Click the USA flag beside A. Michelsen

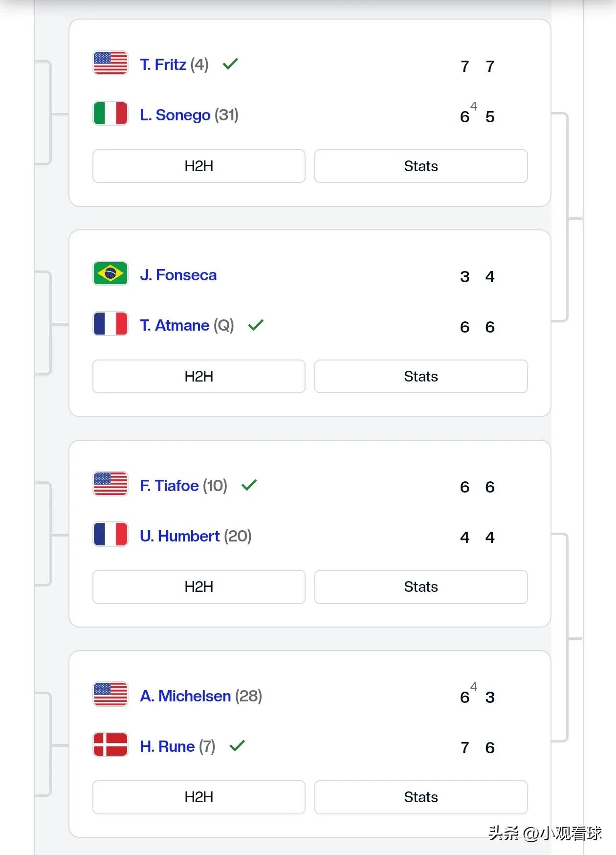(x=110, y=694)
